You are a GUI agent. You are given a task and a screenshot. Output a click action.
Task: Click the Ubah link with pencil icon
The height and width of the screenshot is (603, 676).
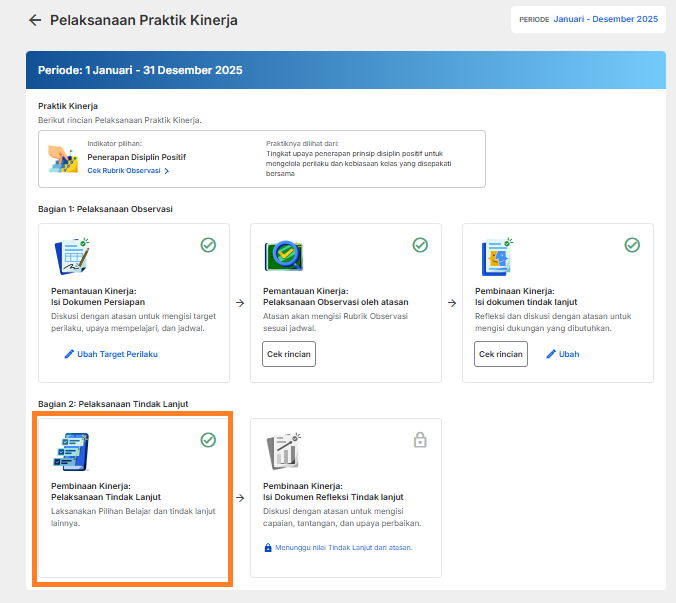coord(563,354)
